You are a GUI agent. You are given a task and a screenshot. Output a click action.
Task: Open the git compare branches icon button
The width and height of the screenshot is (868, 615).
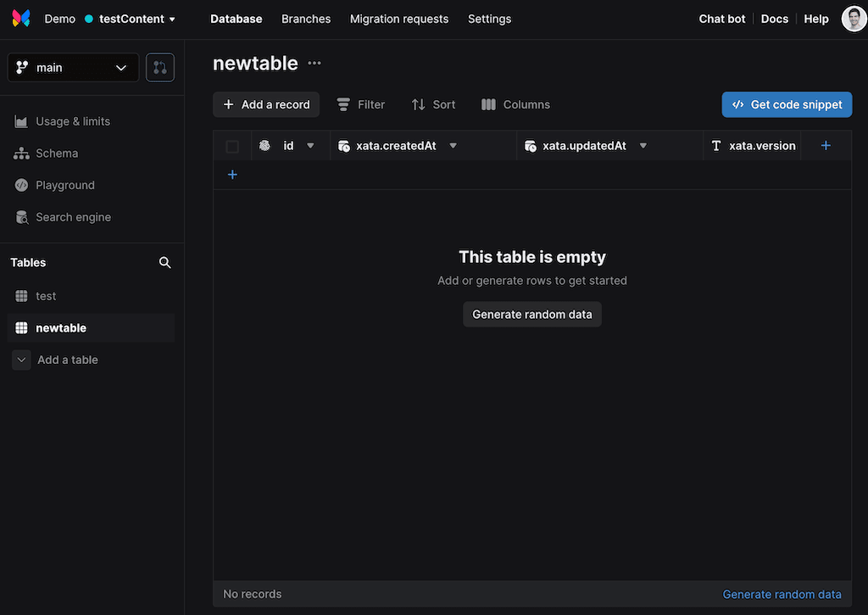[160, 68]
